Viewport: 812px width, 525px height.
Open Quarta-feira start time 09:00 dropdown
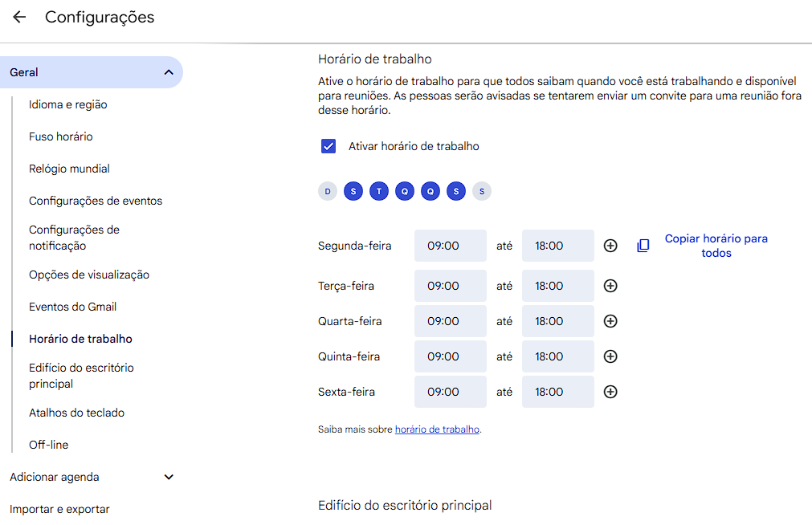451,321
